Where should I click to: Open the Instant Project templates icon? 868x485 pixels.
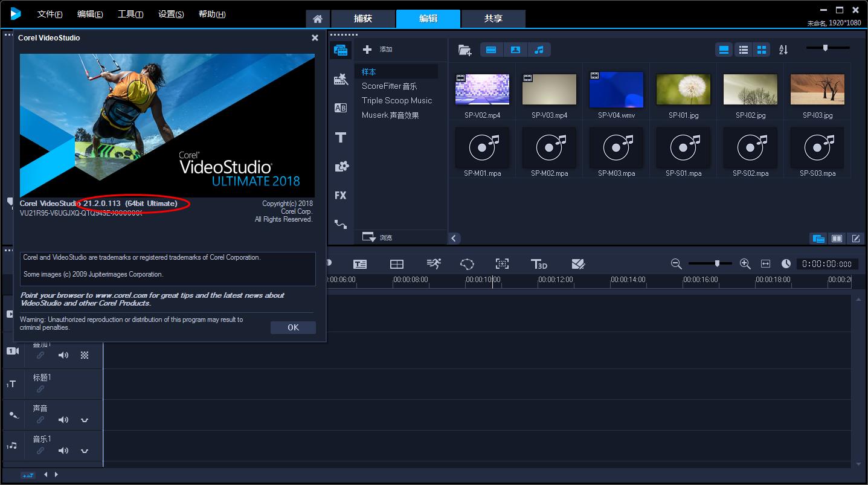coord(341,79)
